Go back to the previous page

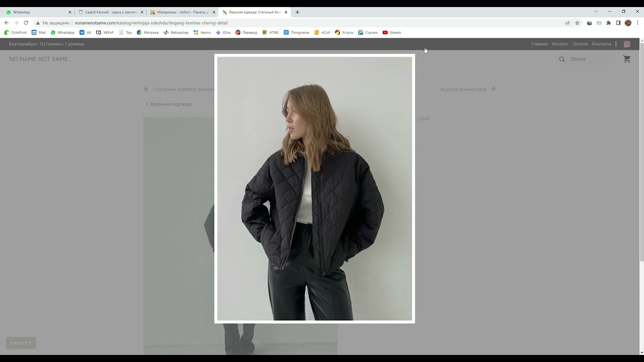7,23
